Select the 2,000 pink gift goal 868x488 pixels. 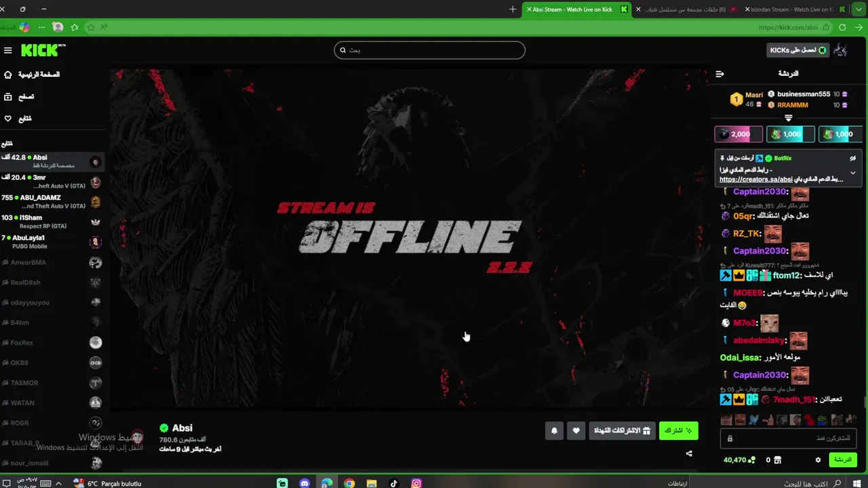(738, 134)
